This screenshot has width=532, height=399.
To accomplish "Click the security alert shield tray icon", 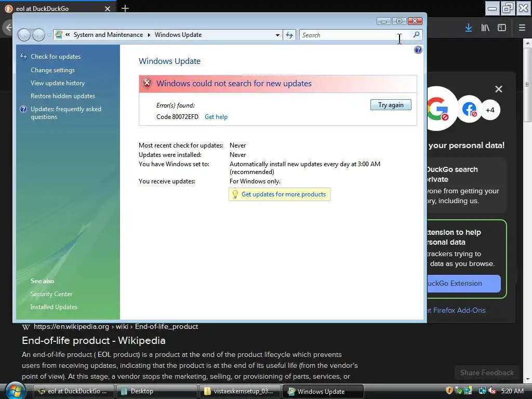I will pos(449,391).
